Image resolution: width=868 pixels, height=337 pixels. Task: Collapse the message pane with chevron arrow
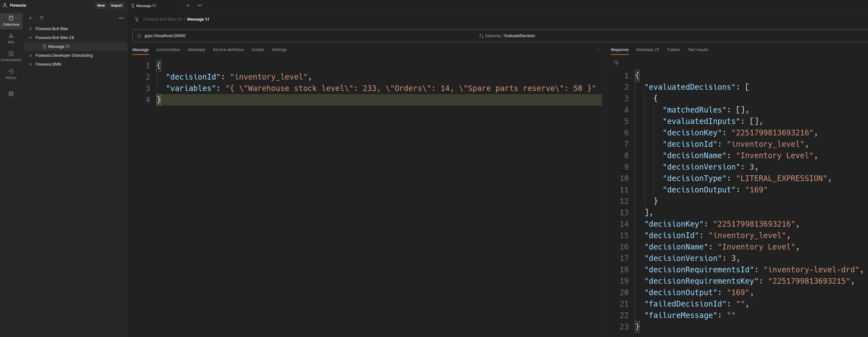click(598, 50)
